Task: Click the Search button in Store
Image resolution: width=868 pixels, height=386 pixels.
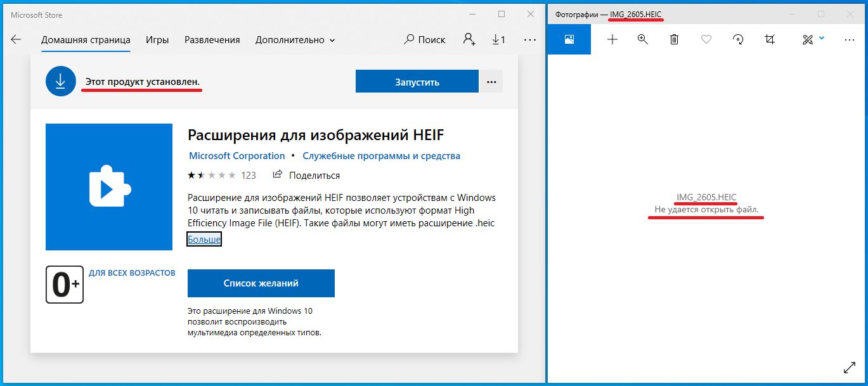Action: click(425, 39)
